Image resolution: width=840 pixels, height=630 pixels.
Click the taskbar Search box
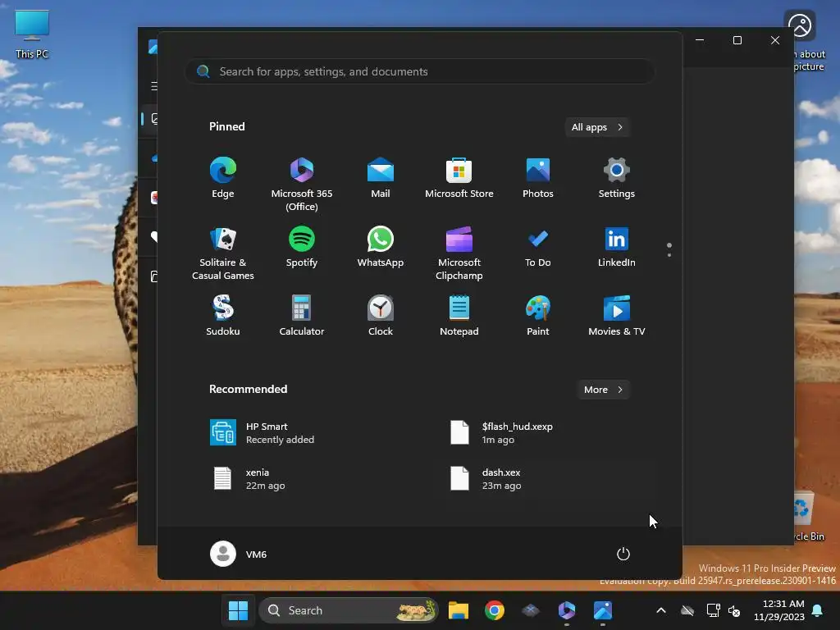pyautogui.click(x=349, y=610)
